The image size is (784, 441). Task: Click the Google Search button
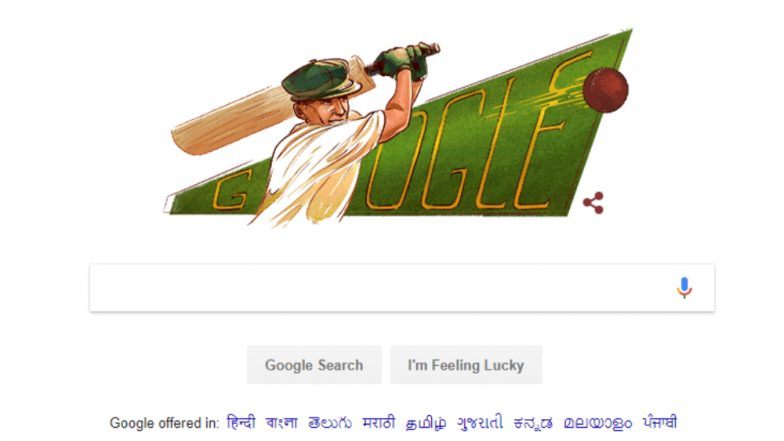[314, 365]
